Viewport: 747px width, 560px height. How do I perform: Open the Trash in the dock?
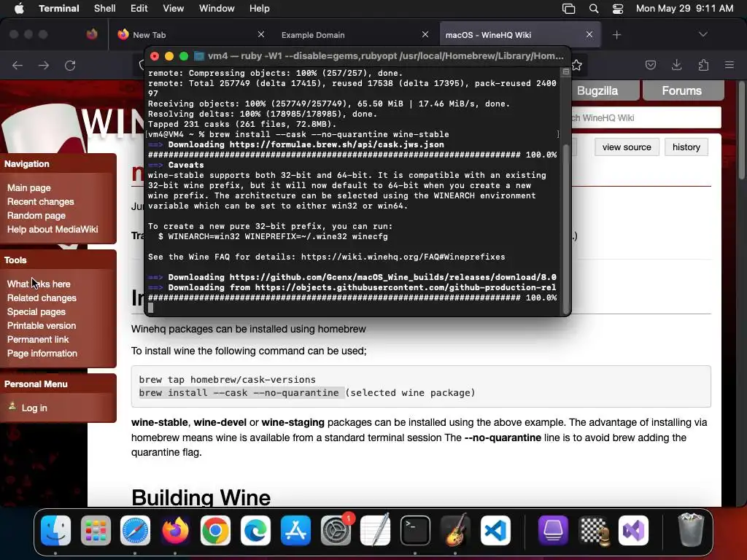click(x=691, y=530)
